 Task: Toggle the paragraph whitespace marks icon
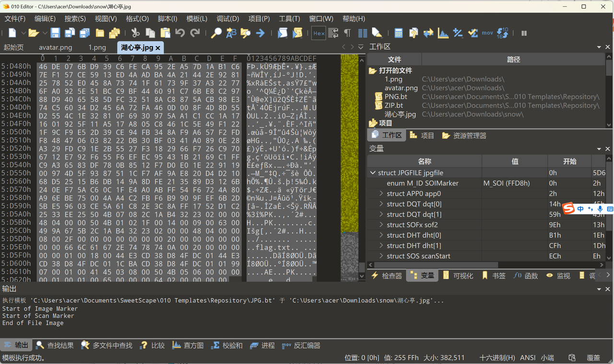347,33
